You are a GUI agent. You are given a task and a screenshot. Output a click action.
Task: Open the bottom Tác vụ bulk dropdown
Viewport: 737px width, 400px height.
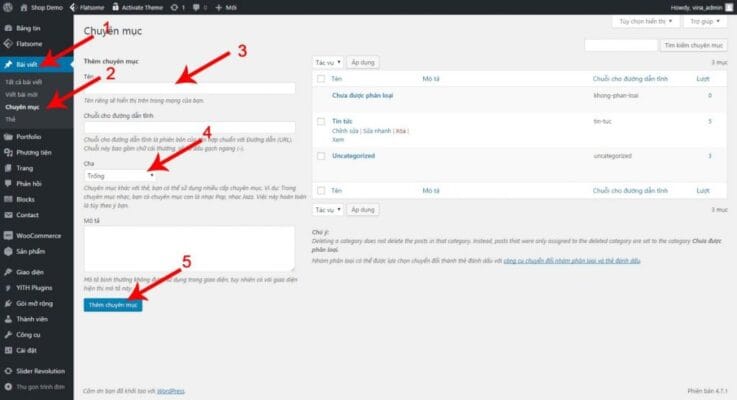[x=328, y=210]
